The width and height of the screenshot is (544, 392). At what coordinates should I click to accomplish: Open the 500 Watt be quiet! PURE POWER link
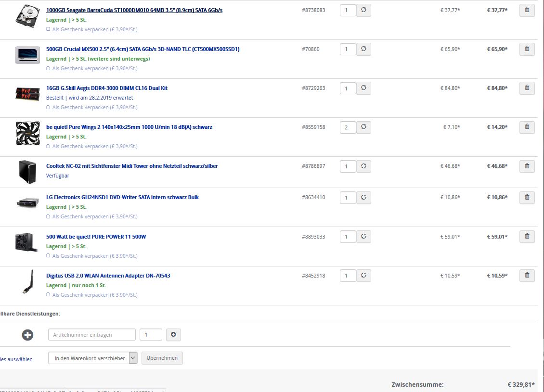[x=96, y=237]
